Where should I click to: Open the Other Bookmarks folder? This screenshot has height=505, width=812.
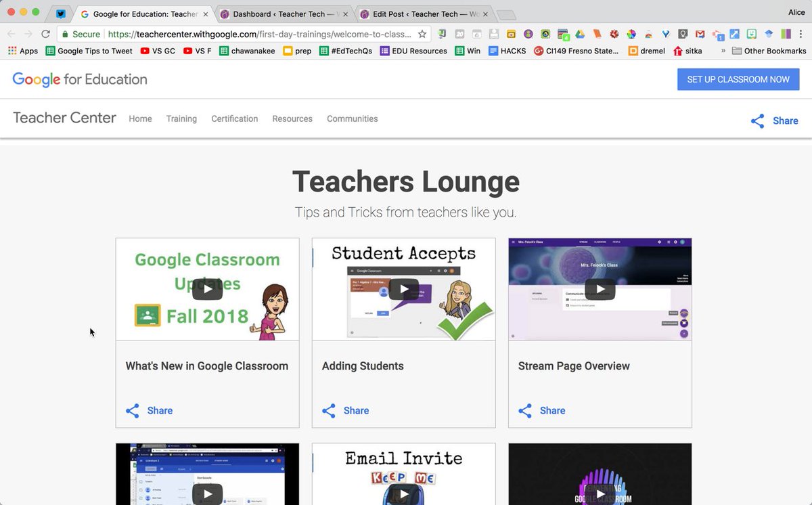[769, 51]
